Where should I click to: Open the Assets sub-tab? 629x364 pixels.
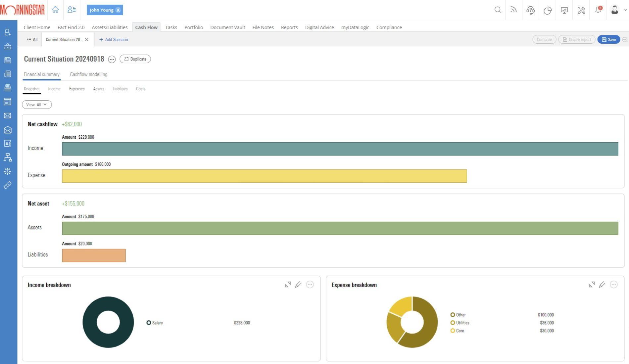[x=99, y=89]
